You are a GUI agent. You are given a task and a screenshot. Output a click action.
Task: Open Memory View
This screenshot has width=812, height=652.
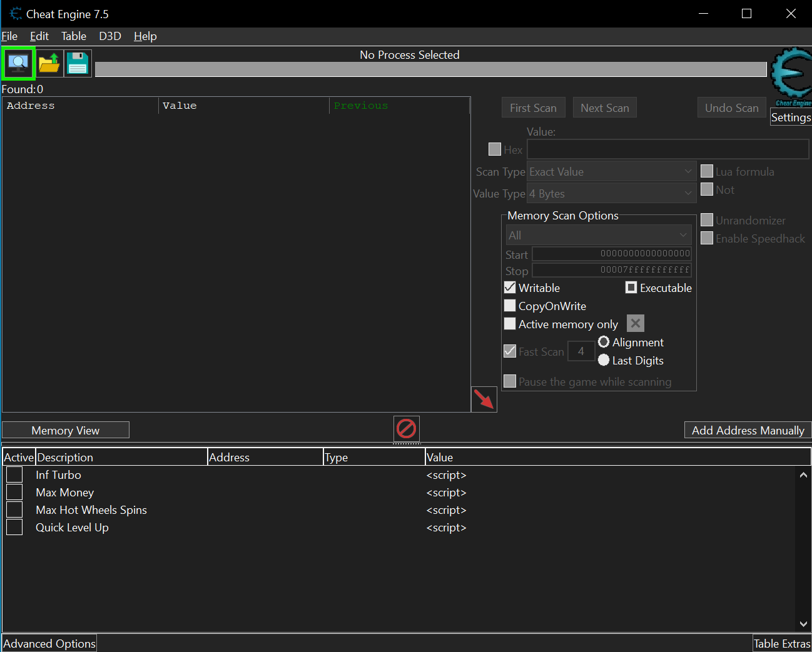(66, 430)
